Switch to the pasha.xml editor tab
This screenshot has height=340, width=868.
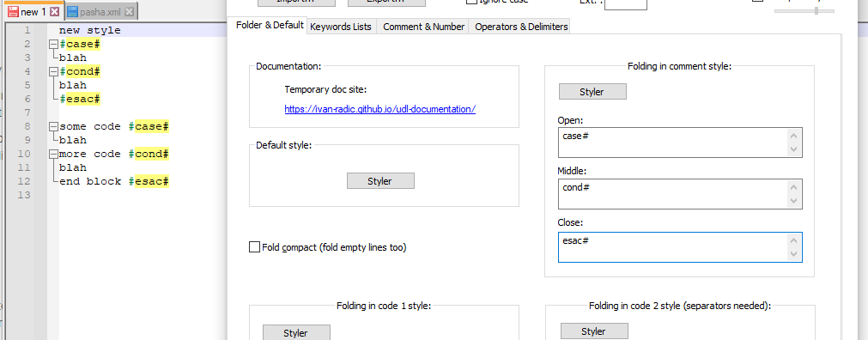(x=100, y=12)
